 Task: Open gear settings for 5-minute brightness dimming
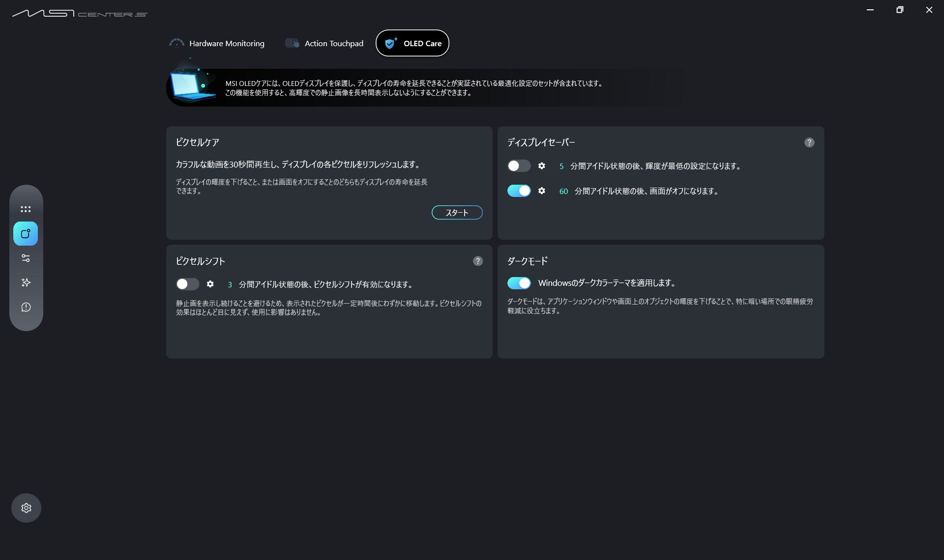pyautogui.click(x=541, y=166)
